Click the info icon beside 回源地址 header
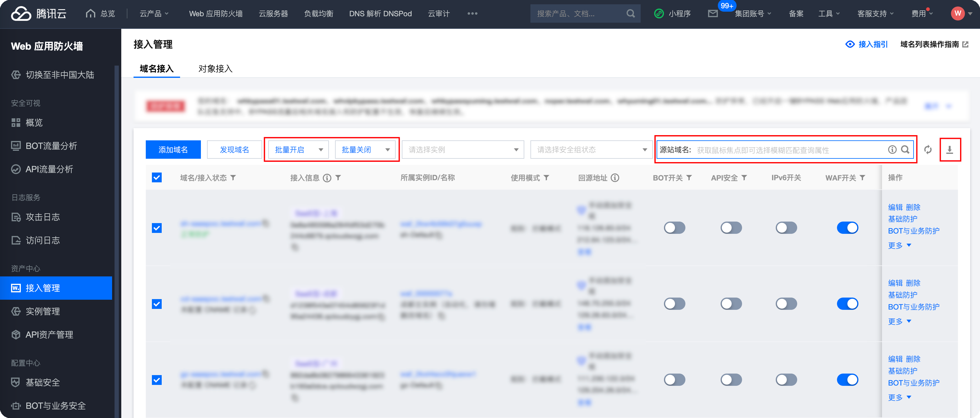The width and height of the screenshot is (980, 418). 615,178
